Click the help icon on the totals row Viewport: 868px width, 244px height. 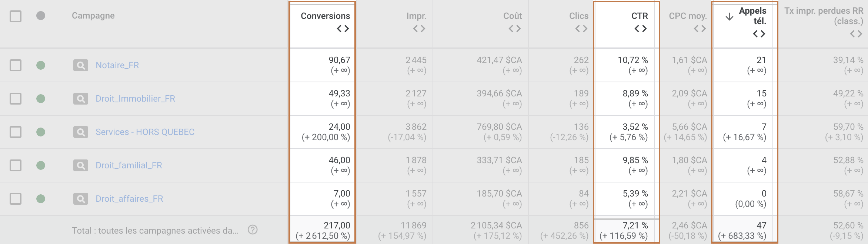point(253,230)
